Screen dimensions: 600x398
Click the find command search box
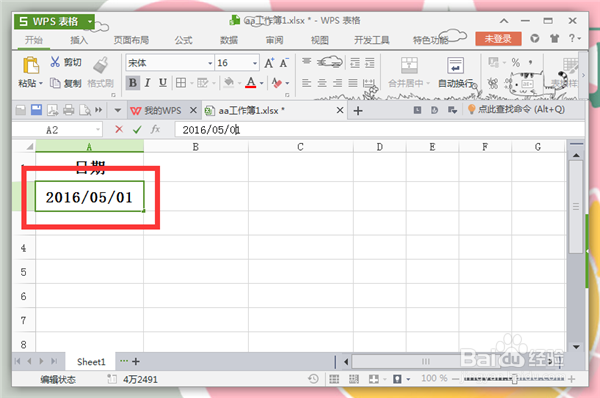(x=517, y=110)
